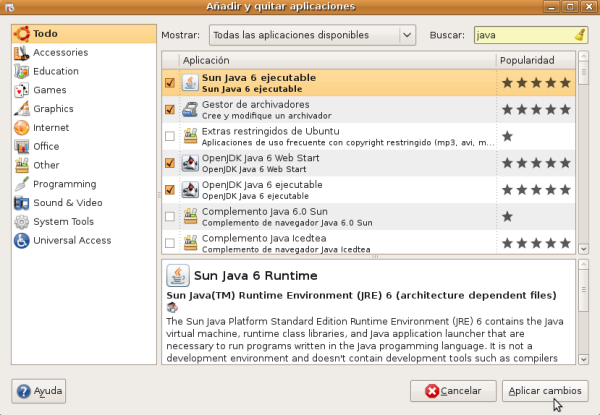
Task: Uncheck the Sun Java 6 ejecutable checkbox
Action: [169, 83]
